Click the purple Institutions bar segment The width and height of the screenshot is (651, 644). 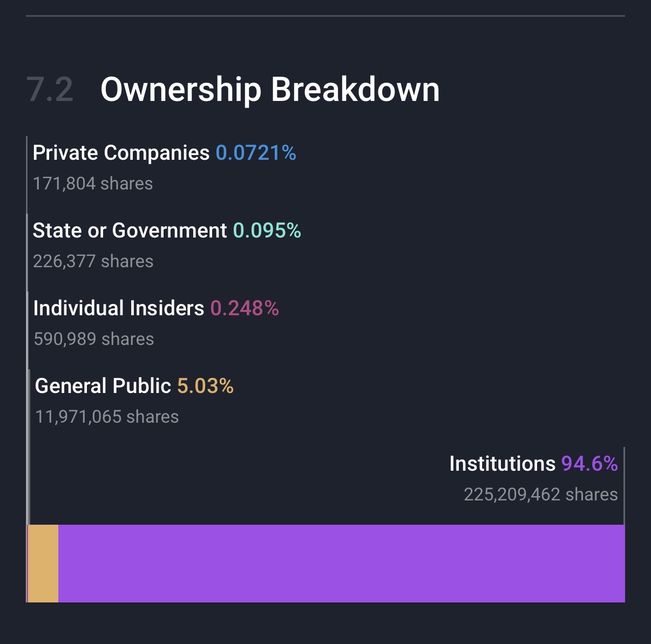[x=341, y=563]
